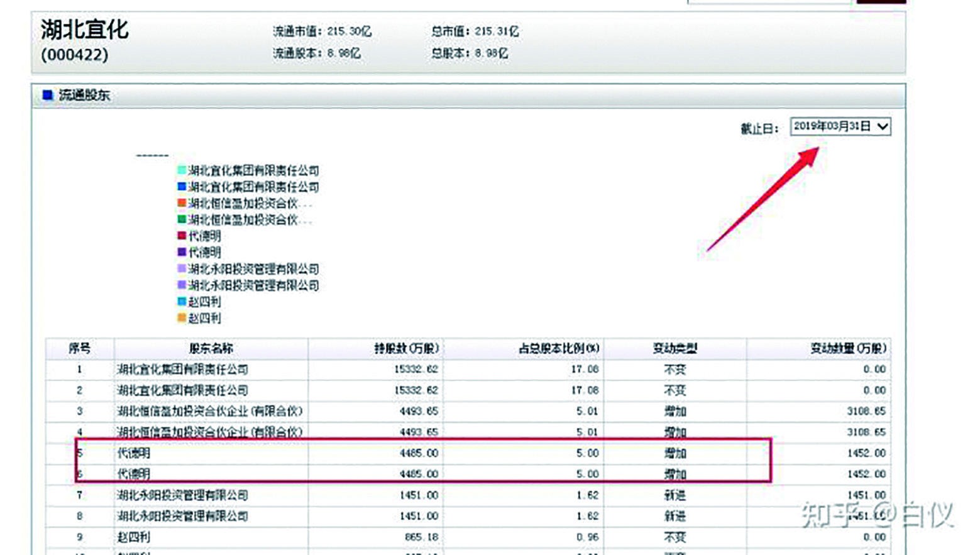Image resolution: width=980 pixels, height=555 pixels.
Task: Click the 股东名称 column header
Action: point(211,348)
